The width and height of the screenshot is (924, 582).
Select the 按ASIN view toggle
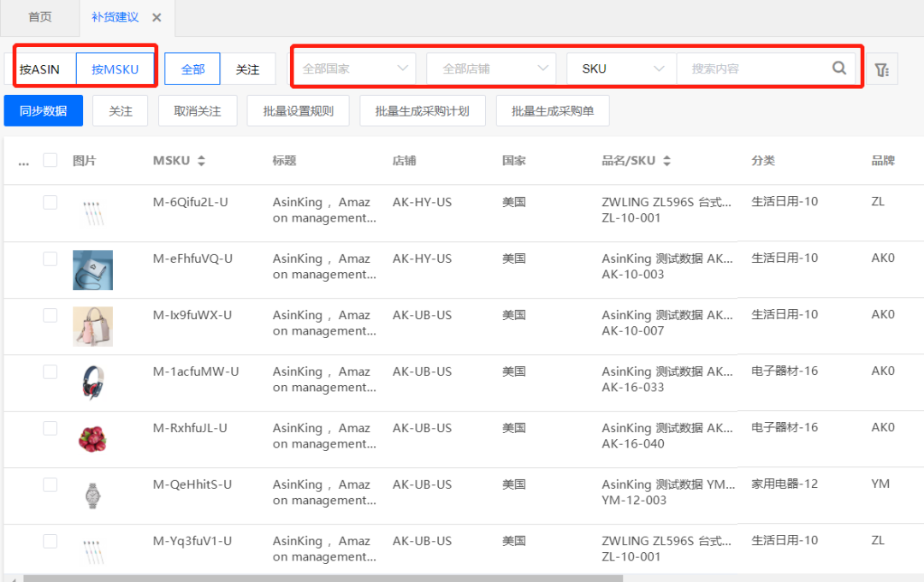(41, 68)
